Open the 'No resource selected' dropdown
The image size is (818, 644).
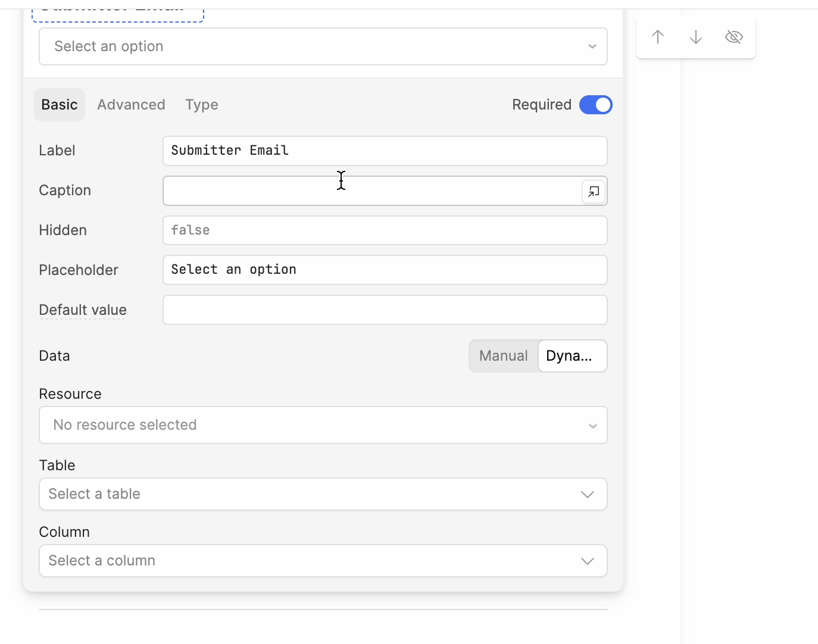tap(323, 425)
